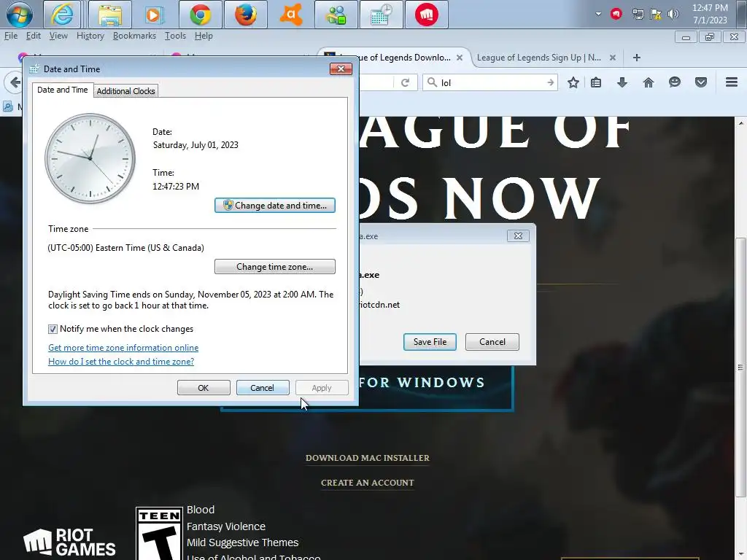Open Action Center flag tray icon
Viewport: 747px width, 560px height.
(656, 14)
